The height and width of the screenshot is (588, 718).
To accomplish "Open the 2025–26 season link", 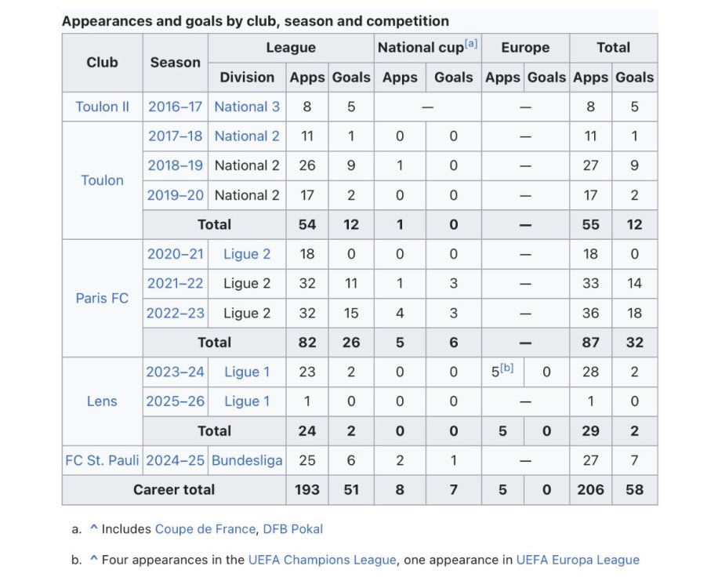I will [x=175, y=401].
